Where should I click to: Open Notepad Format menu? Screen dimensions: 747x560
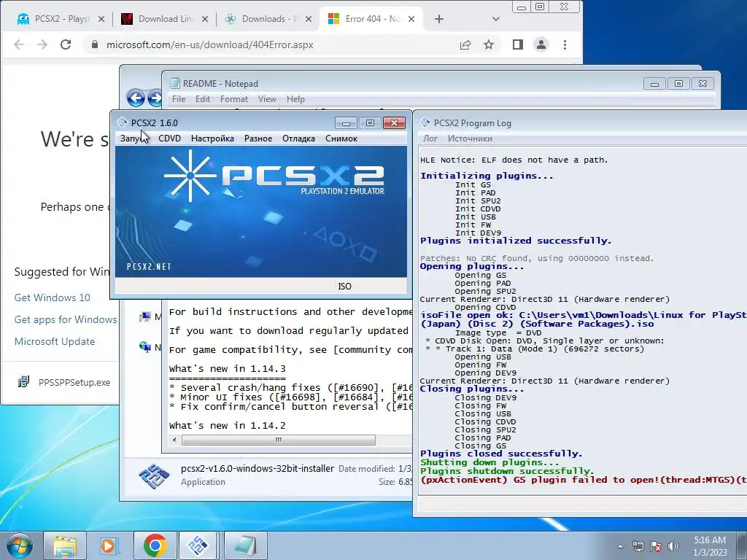(x=234, y=99)
